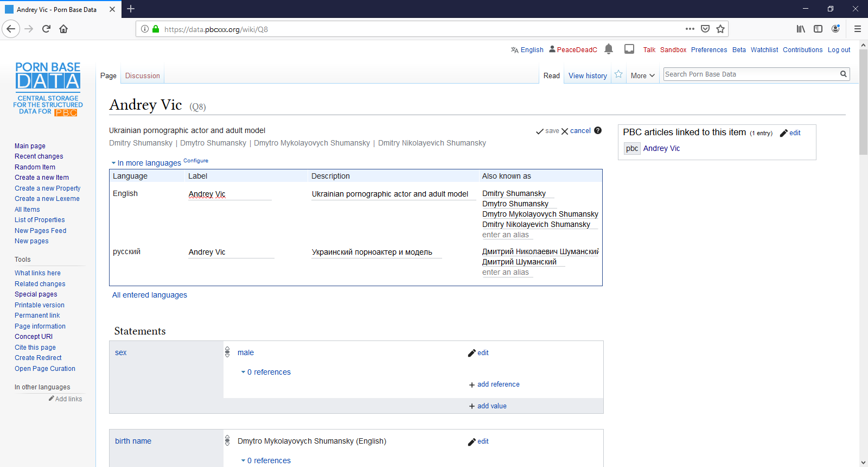Open the View history tab
The image size is (868, 467).
pyautogui.click(x=588, y=76)
